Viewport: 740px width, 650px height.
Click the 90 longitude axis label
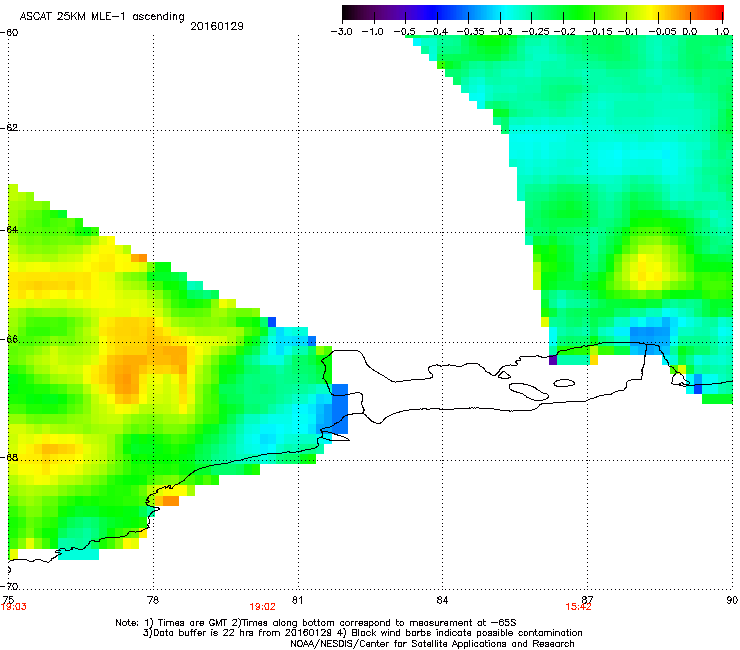pyautogui.click(x=732, y=600)
